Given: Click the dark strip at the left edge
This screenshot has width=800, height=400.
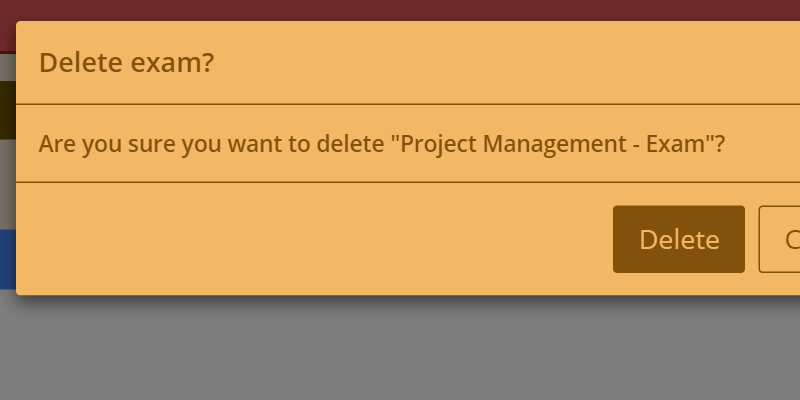Looking at the screenshot, I should (7, 110).
